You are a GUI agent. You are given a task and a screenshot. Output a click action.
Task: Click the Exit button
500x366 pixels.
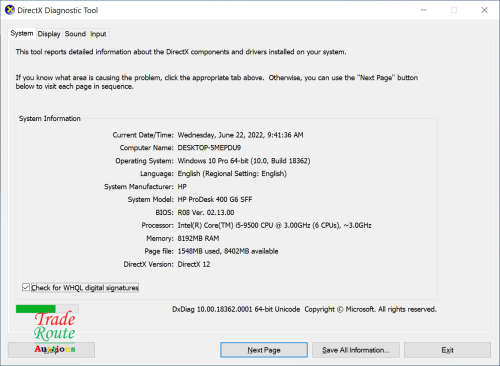coord(447,350)
